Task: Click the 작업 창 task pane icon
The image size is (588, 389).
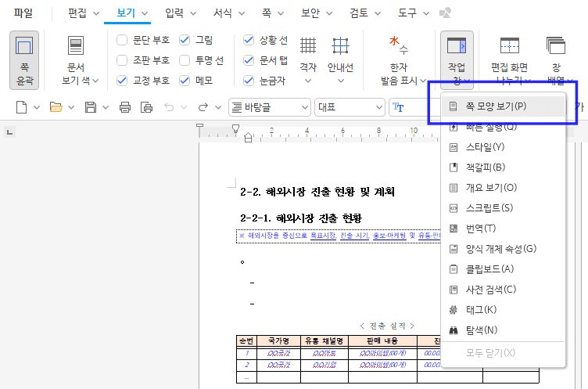Action: [x=457, y=46]
